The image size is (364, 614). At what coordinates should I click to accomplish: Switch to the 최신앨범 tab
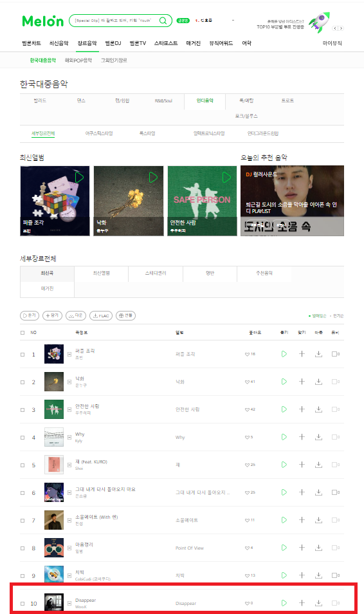pyautogui.click(x=102, y=274)
